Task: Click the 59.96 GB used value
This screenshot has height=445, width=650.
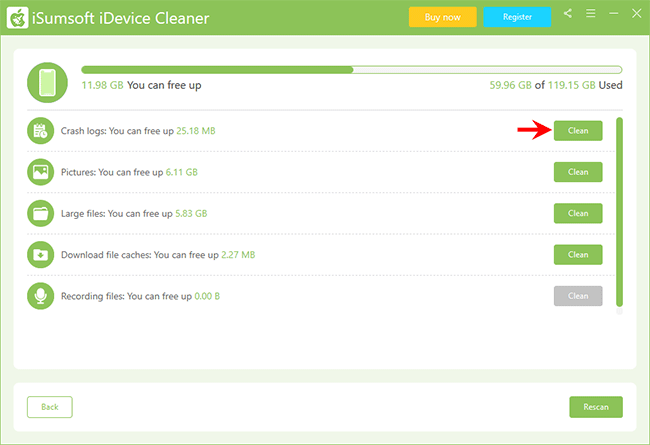Action: click(x=510, y=85)
